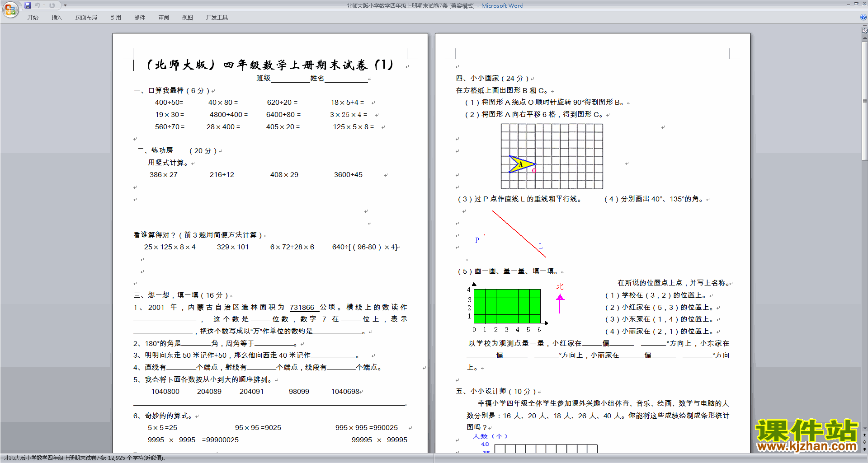Screen dimensions: 868x463
Task: Save the document from the quick access toolbar
Action: pos(28,5)
